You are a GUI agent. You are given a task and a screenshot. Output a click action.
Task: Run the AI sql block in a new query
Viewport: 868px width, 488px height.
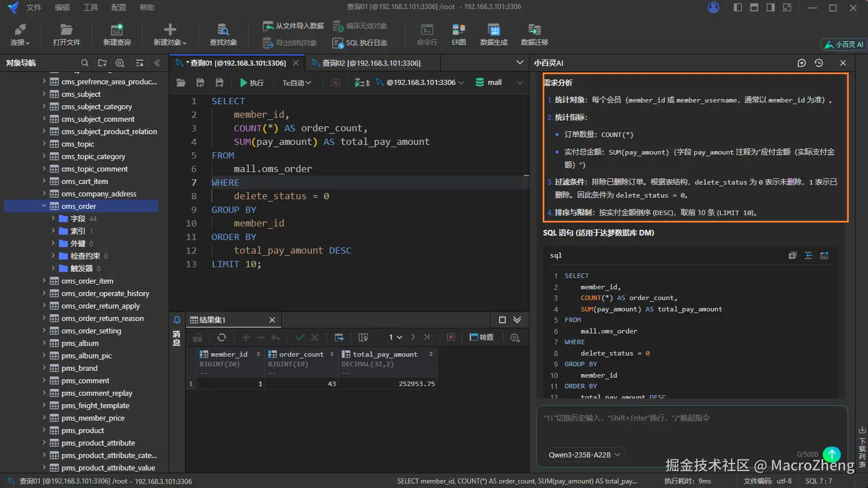(x=824, y=255)
